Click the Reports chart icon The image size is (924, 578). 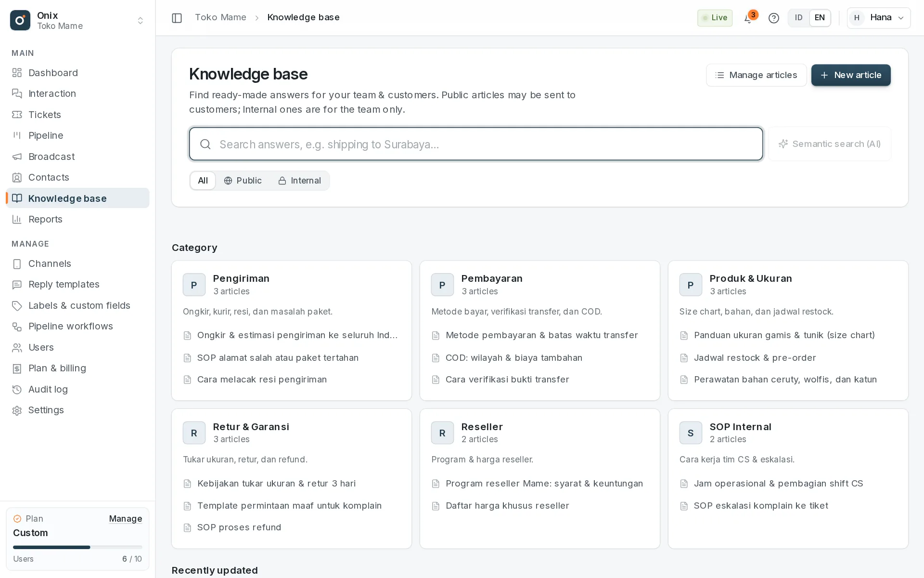[x=17, y=219]
